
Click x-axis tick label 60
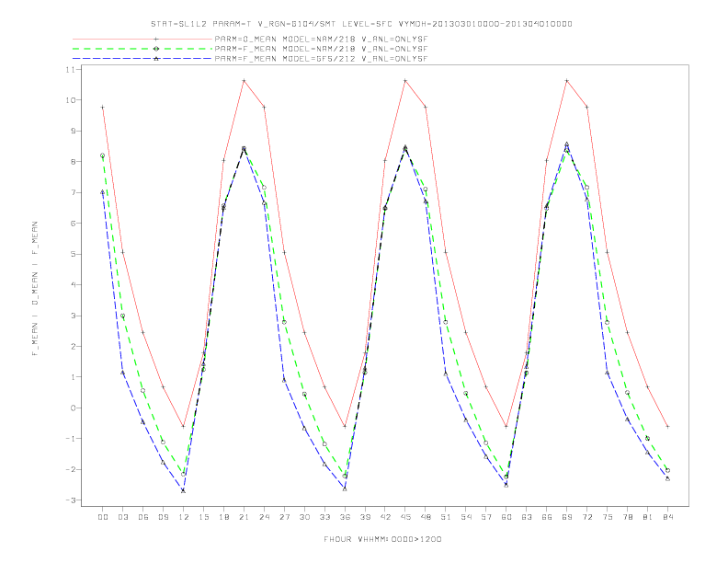tap(506, 517)
